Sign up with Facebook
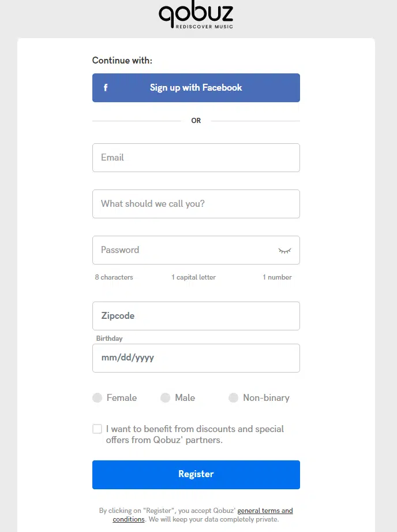Viewport: 397px width, 532px height. (x=196, y=88)
